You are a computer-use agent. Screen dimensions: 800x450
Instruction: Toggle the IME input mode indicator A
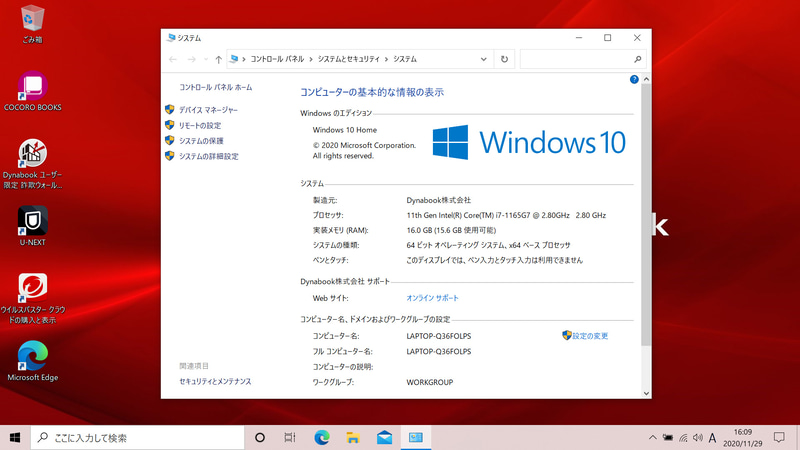713,438
